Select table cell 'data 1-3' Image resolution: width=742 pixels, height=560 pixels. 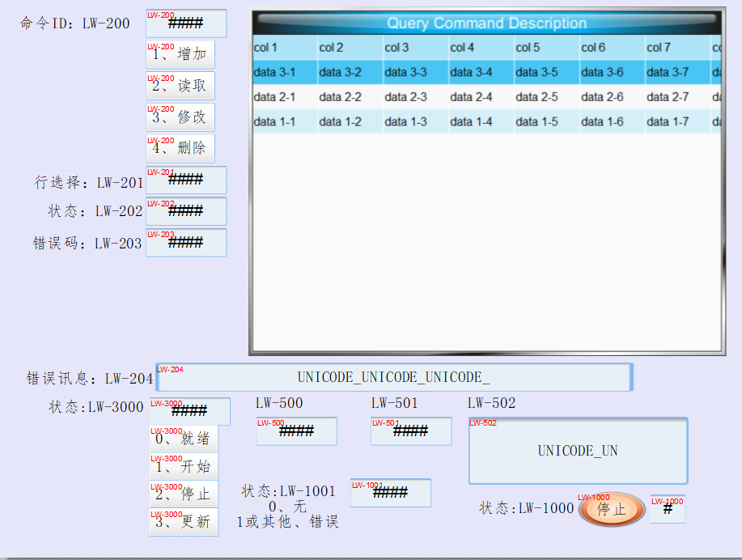pyautogui.click(x=416, y=121)
